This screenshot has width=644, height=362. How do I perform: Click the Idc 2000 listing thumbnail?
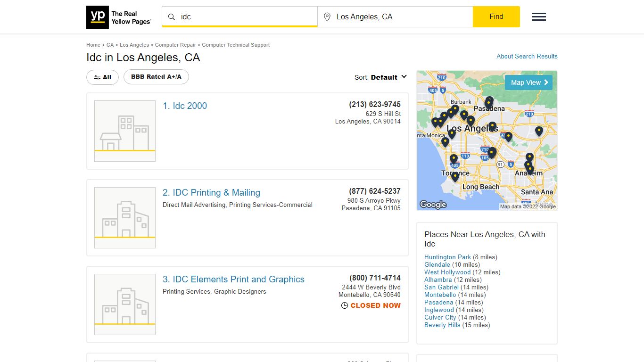tap(125, 131)
